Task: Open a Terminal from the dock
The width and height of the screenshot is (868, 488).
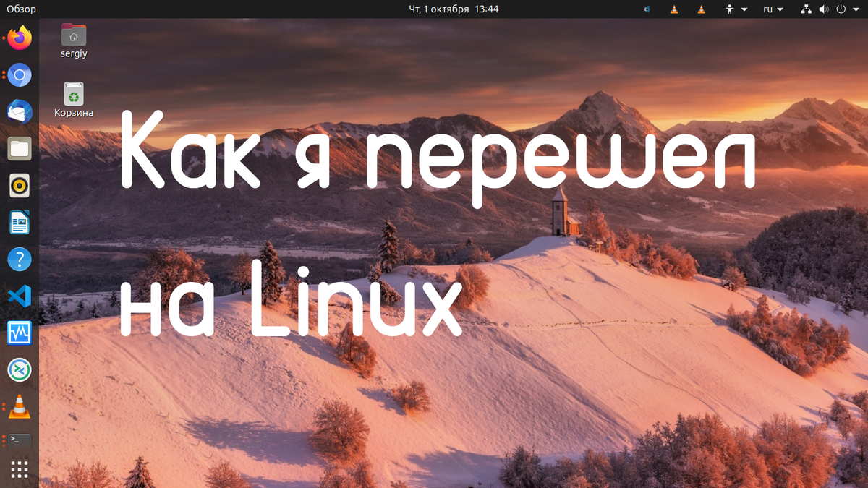Action: [19, 441]
